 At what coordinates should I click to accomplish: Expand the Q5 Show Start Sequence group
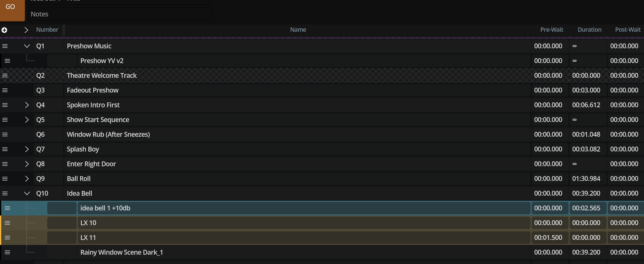point(27,120)
